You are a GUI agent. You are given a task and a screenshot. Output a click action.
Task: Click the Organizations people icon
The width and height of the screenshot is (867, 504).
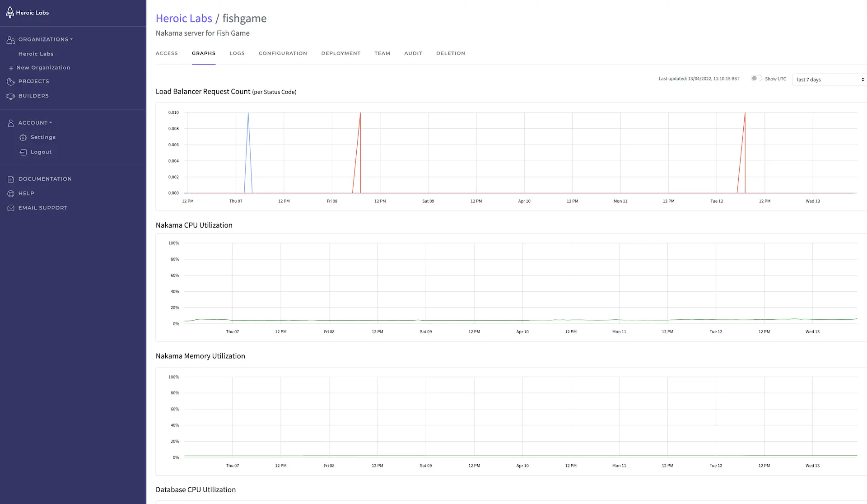[11, 40]
